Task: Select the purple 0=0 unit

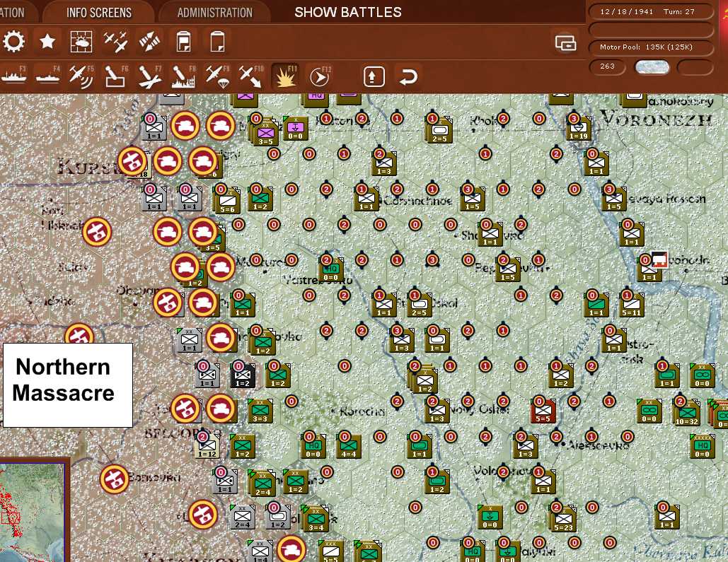Action: [295, 129]
